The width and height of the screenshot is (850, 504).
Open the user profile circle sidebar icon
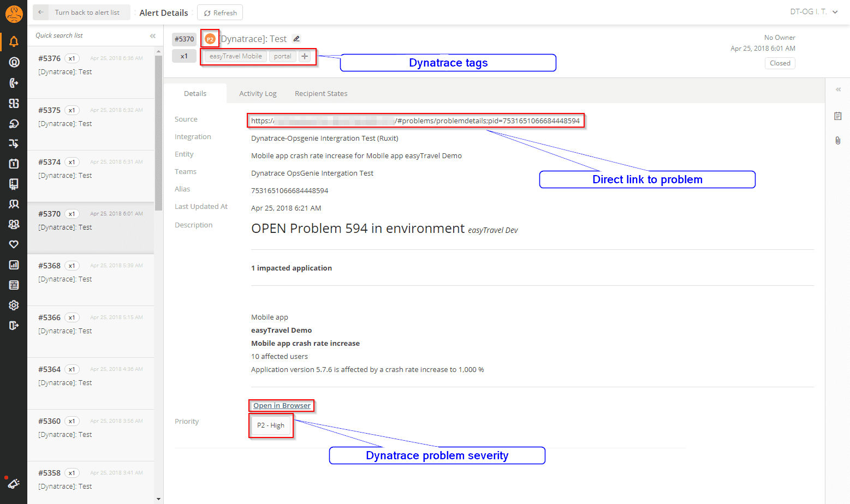(x=14, y=62)
